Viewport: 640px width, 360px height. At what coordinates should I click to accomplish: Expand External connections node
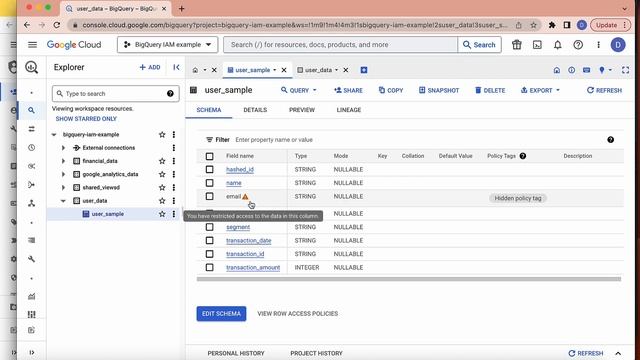pos(63,148)
